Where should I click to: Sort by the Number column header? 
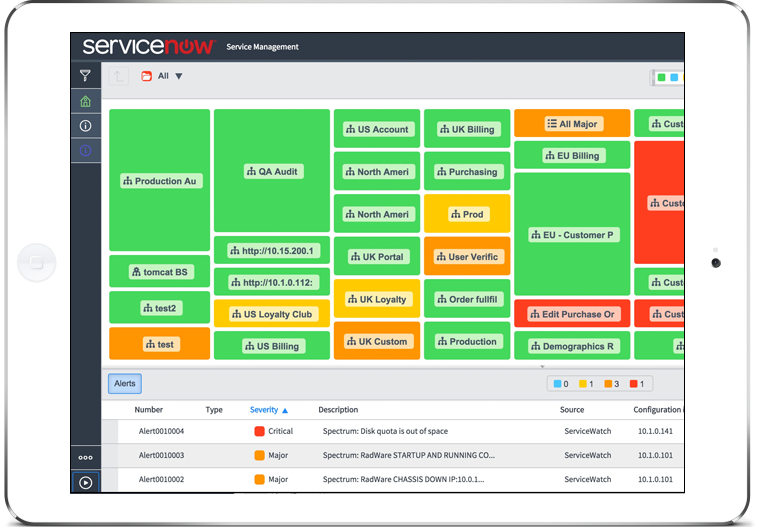148,410
